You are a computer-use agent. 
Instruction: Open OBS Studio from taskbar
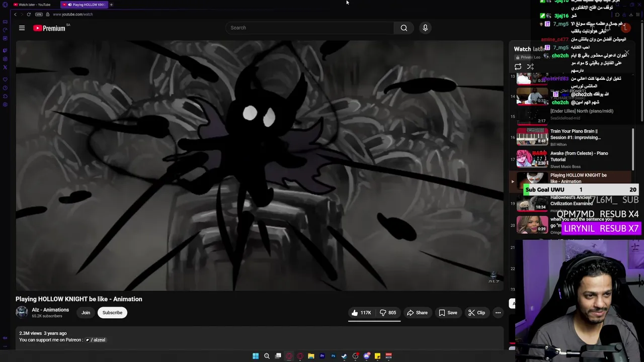(x=355, y=356)
